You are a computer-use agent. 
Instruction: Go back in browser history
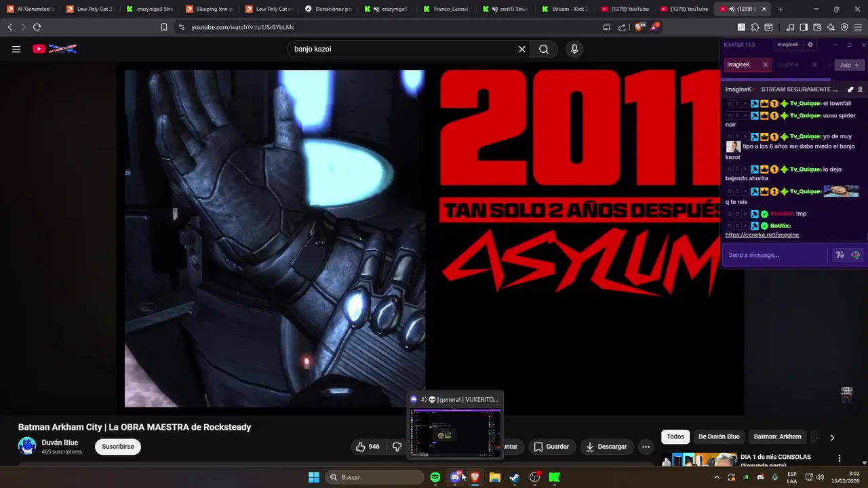[9, 27]
